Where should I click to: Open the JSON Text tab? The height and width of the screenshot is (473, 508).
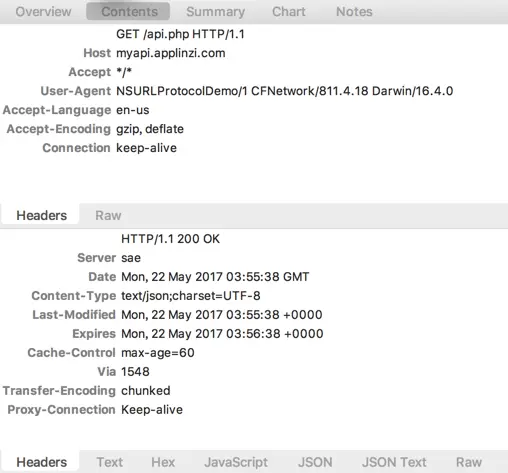(x=394, y=462)
